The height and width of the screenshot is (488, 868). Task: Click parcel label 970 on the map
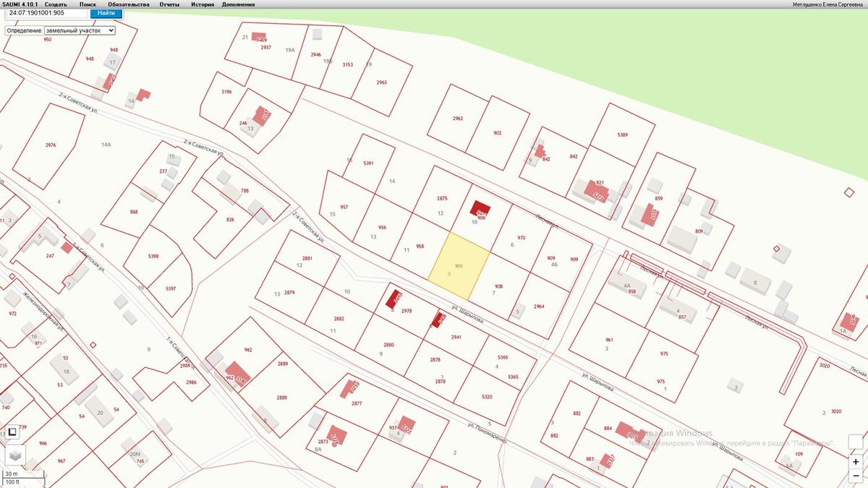(x=521, y=238)
